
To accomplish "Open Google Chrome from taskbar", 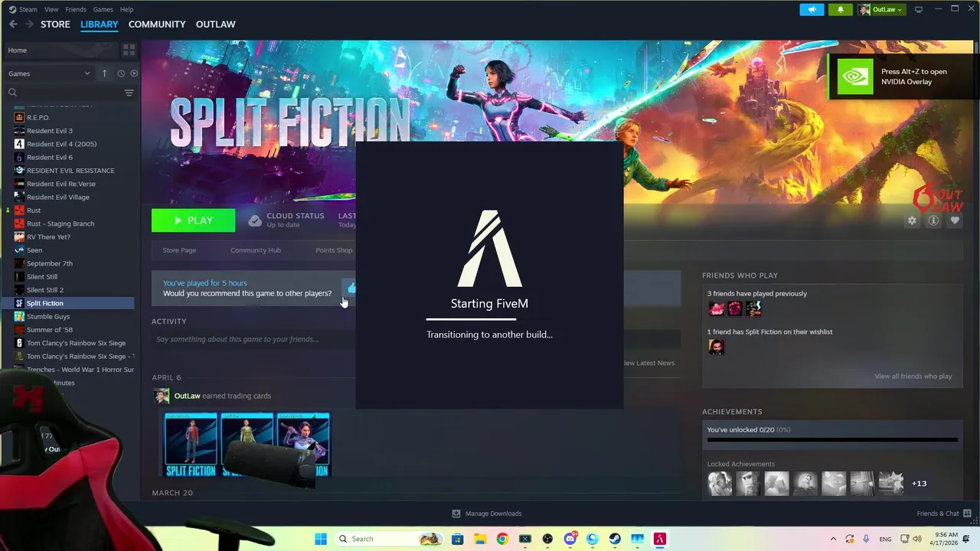I will [x=502, y=539].
